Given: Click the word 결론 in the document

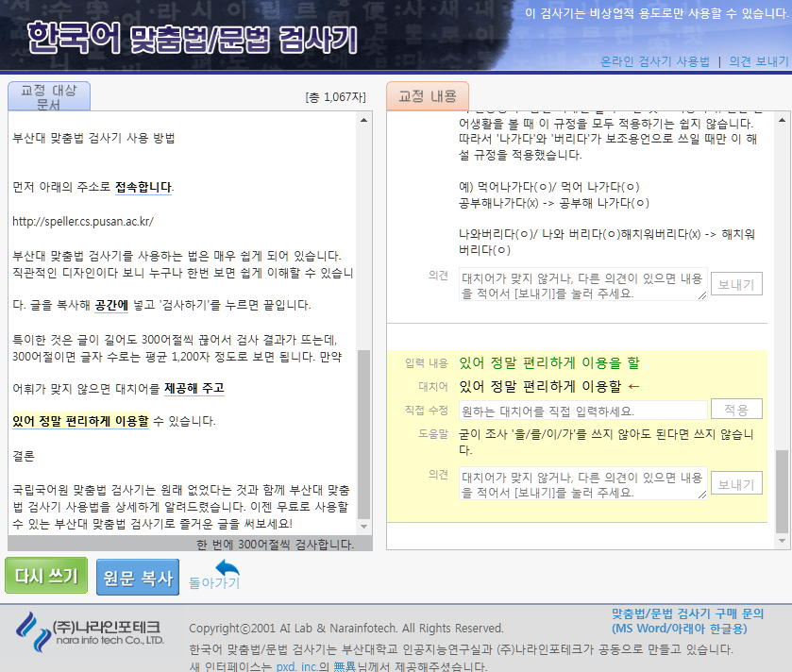Looking at the screenshot, I should tap(24, 456).
